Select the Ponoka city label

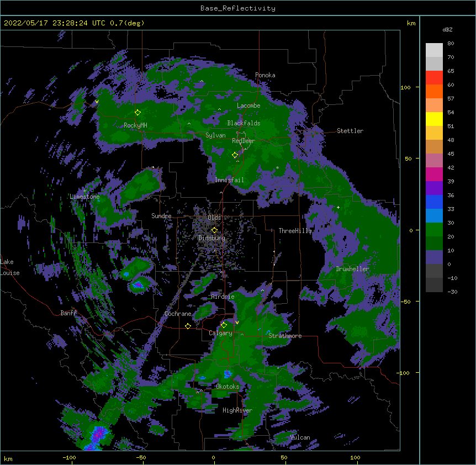click(x=265, y=75)
